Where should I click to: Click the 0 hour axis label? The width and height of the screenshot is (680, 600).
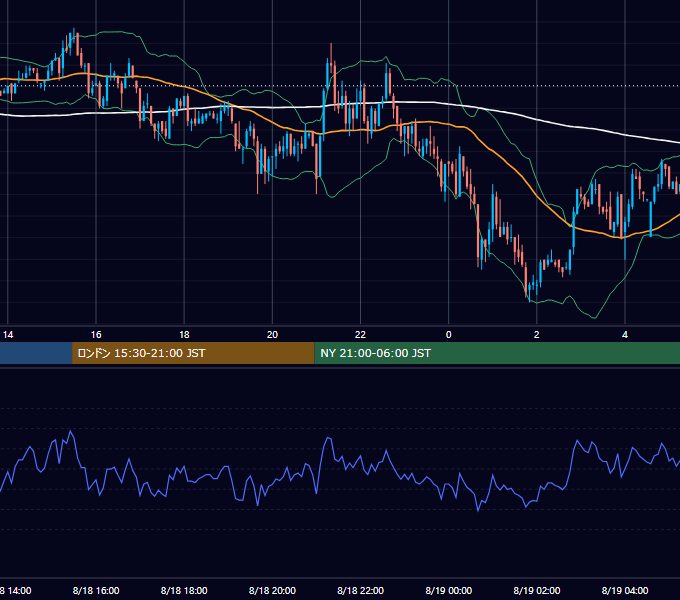tap(448, 335)
